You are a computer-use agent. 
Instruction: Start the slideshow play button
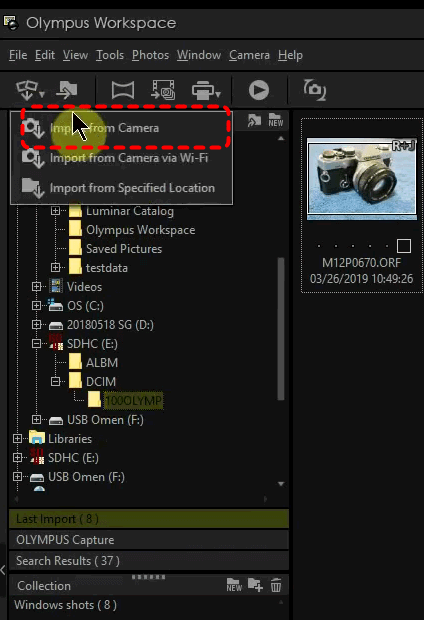(259, 90)
